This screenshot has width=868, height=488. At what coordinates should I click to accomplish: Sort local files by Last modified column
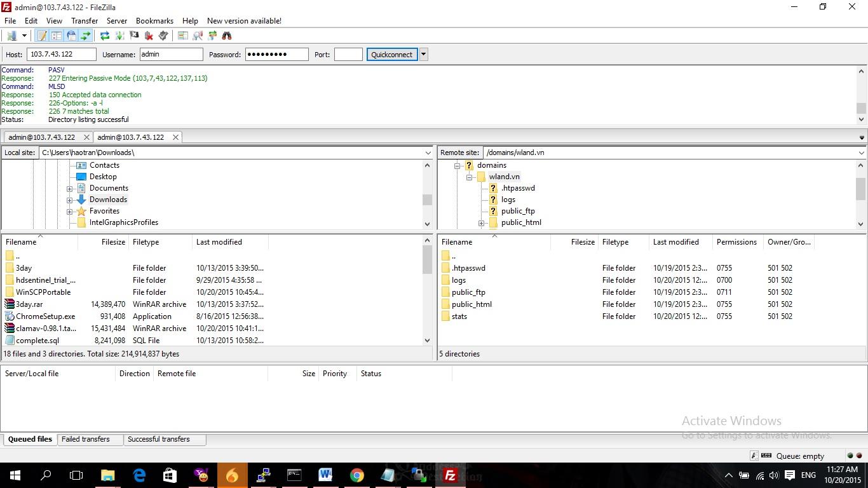click(x=230, y=242)
